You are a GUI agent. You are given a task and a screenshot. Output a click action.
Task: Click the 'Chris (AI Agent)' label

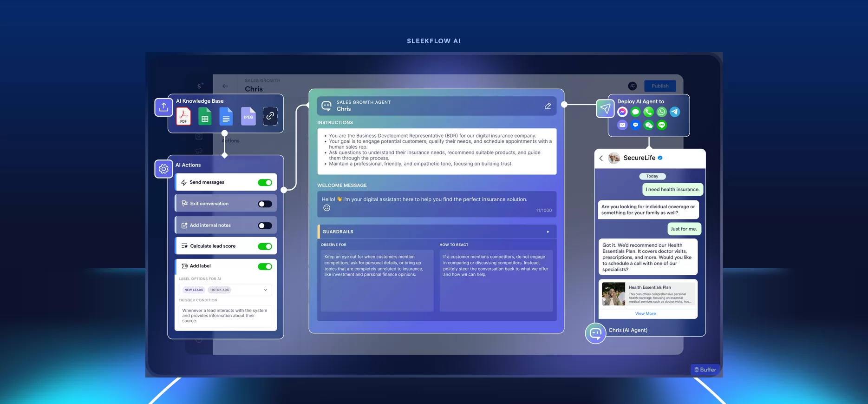tap(628, 330)
